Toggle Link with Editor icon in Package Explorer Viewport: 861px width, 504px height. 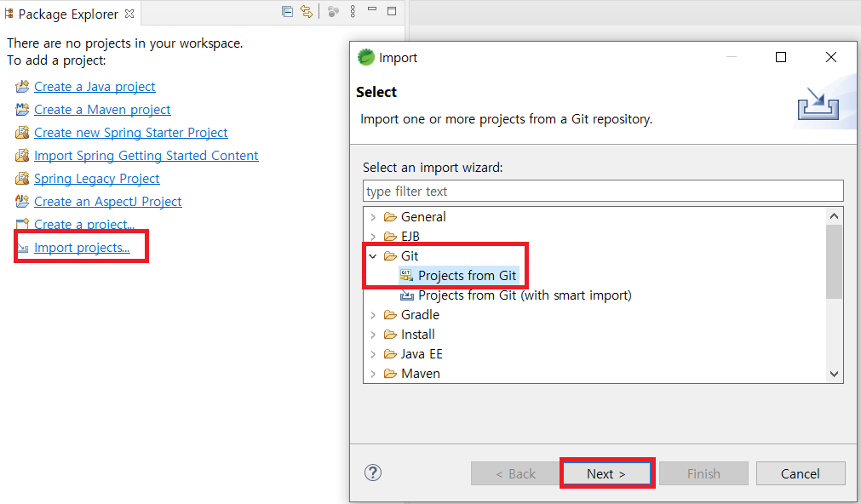307,12
